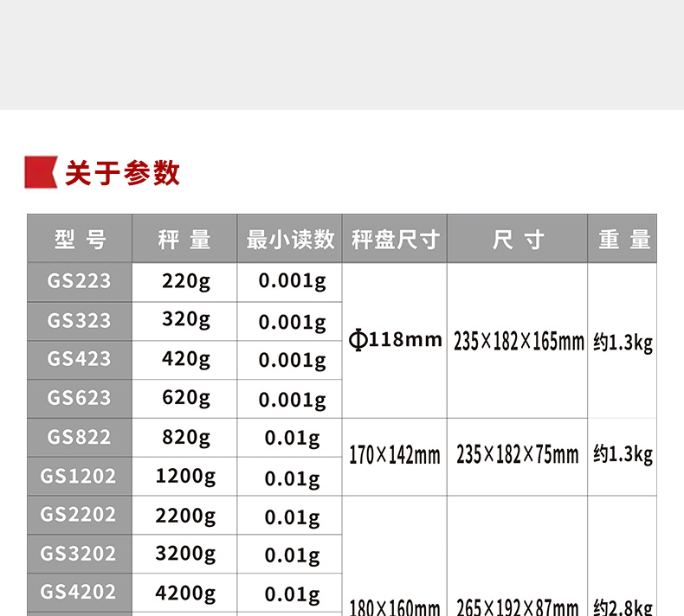Click the 4200g capacity value
684x616 pixels.
tap(185, 594)
